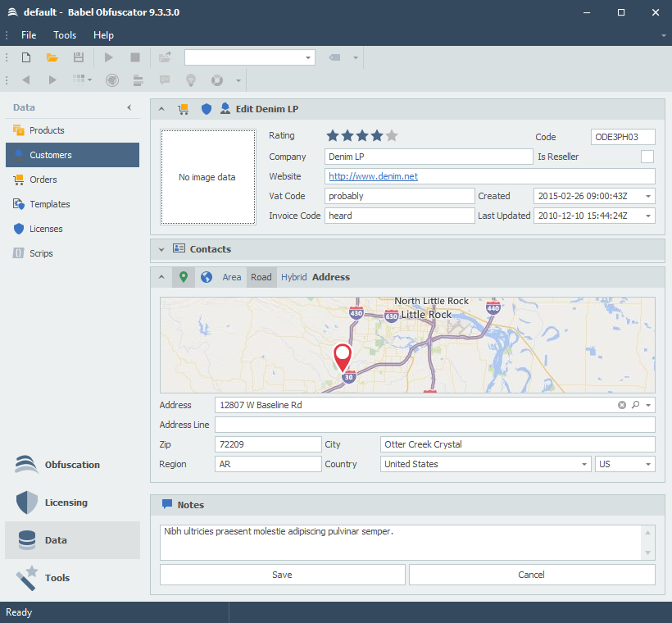Switch to the Licensing module

coord(72,502)
